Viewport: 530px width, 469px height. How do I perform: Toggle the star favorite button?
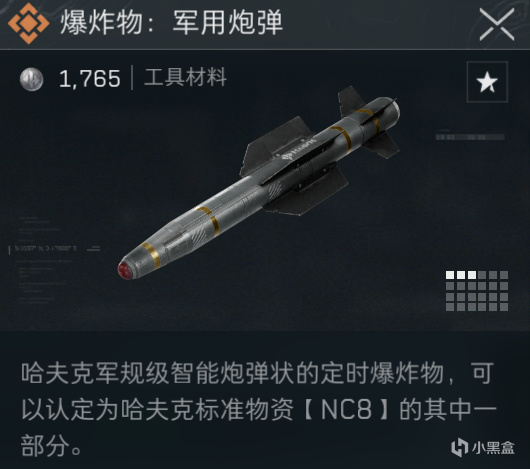(x=487, y=82)
